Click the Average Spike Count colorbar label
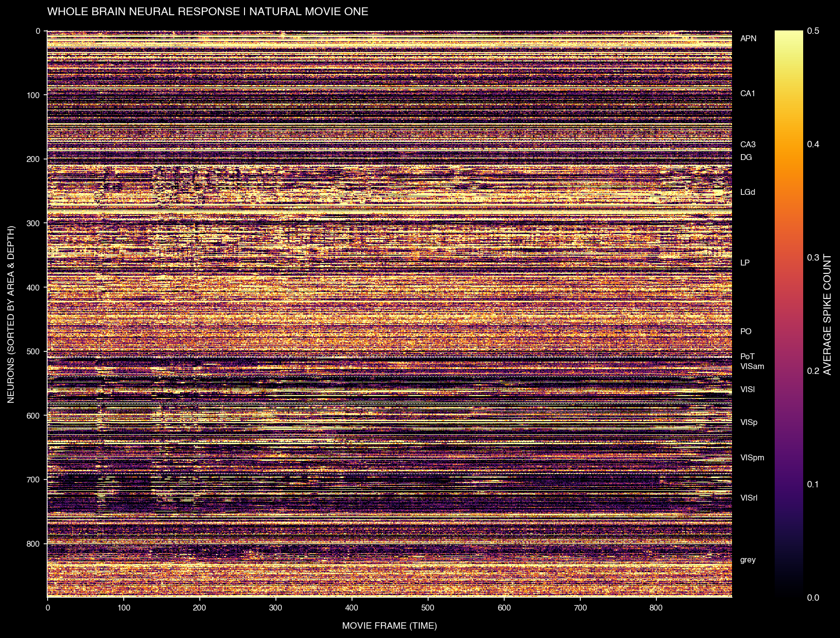The width and height of the screenshot is (840, 638). [x=827, y=314]
